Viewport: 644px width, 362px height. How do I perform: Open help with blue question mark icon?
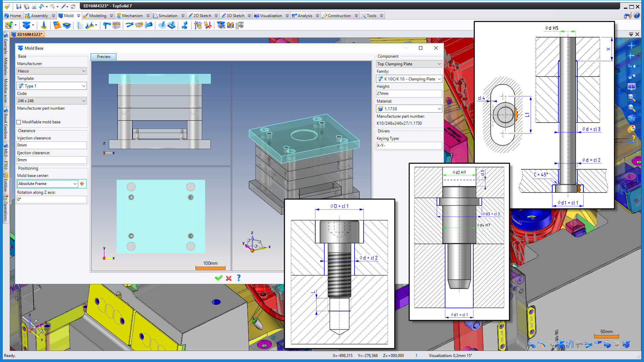click(x=239, y=278)
